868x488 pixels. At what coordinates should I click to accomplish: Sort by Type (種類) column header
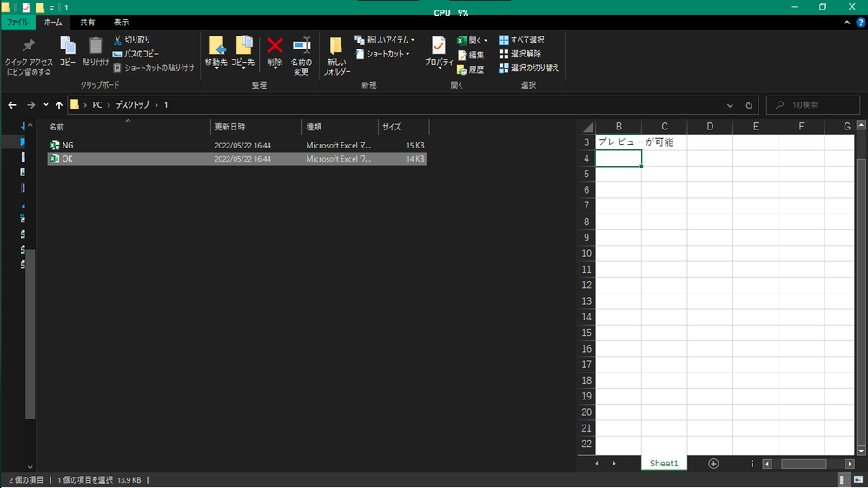pyautogui.click(x=340, y=127)
